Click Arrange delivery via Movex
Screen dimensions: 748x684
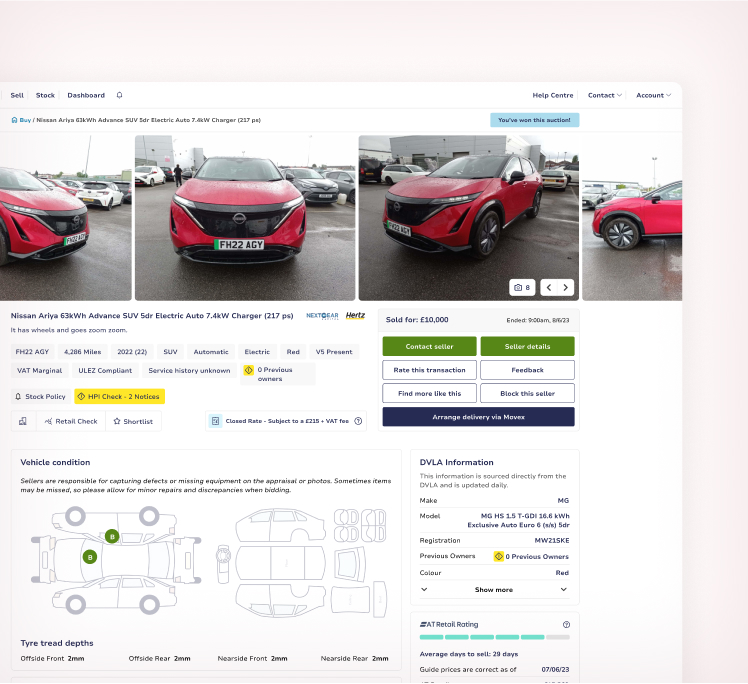[x=478, y=416]
